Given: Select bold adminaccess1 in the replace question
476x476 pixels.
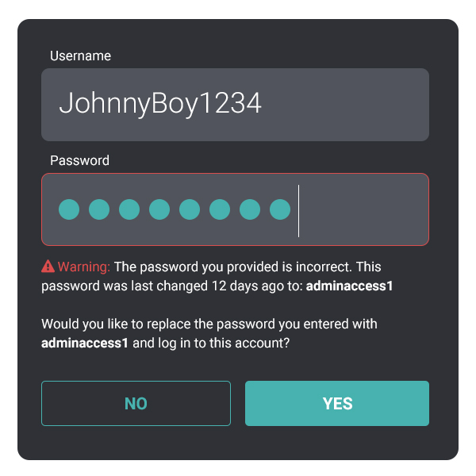Looking at the screenshot, I should [x=85, y=343].
